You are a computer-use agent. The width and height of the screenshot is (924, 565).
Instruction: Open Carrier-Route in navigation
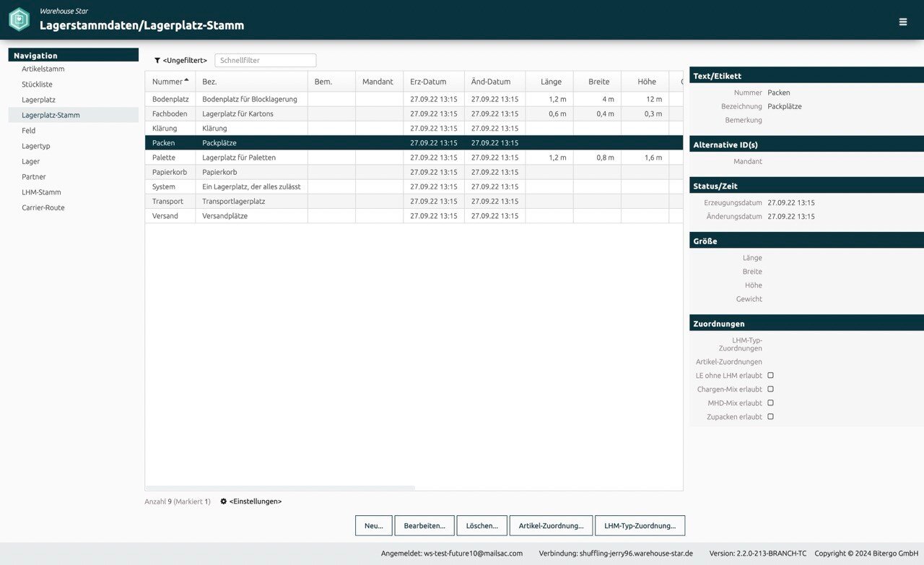(x=74, y=207)
